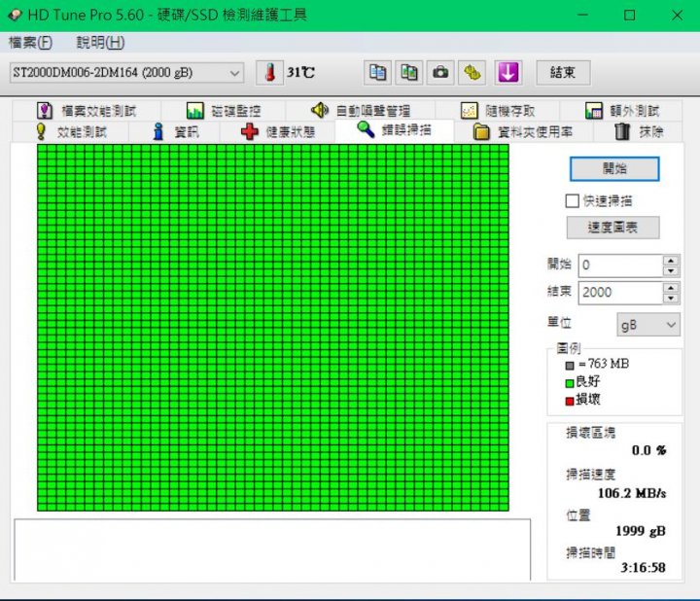Click the gray 763 MB legend square
Viewport: 700px width, 601px height.
[570, 366]
